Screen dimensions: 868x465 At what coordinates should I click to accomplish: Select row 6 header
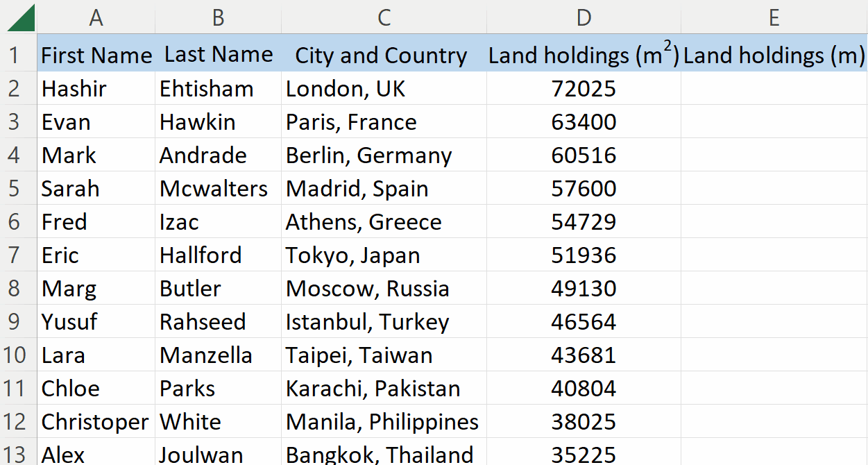tap(18, 221)
